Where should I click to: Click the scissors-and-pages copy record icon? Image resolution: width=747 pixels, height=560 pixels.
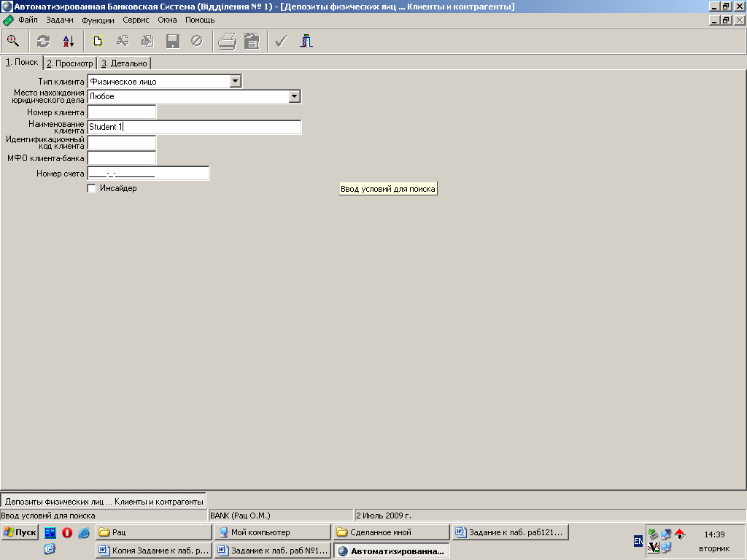pos(123,41)
